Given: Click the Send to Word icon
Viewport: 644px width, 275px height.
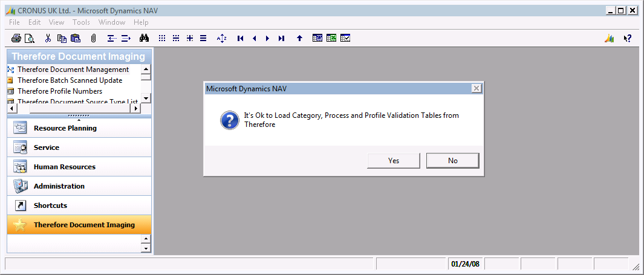Looking at the screenshot, I should [x=317, y=38].
